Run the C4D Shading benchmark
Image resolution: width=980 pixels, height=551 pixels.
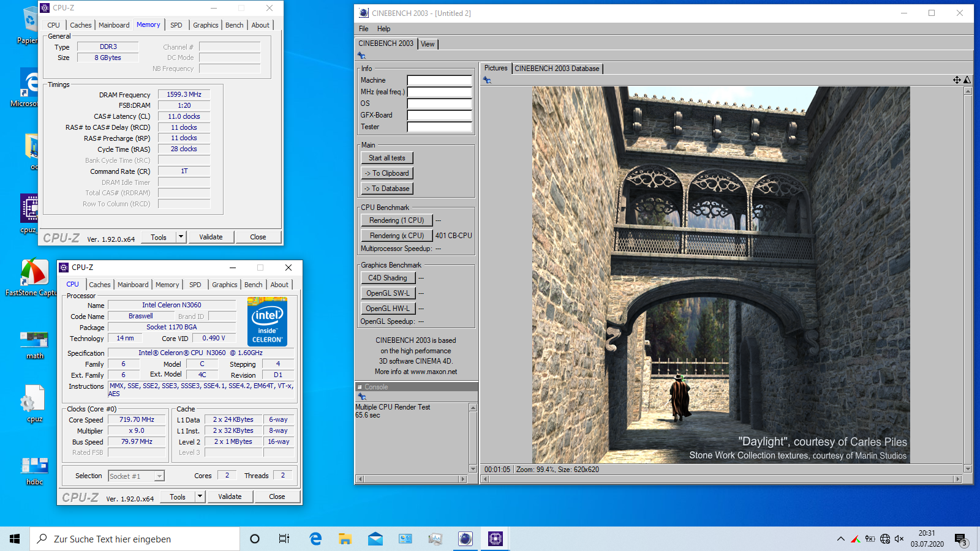(388, 278)
